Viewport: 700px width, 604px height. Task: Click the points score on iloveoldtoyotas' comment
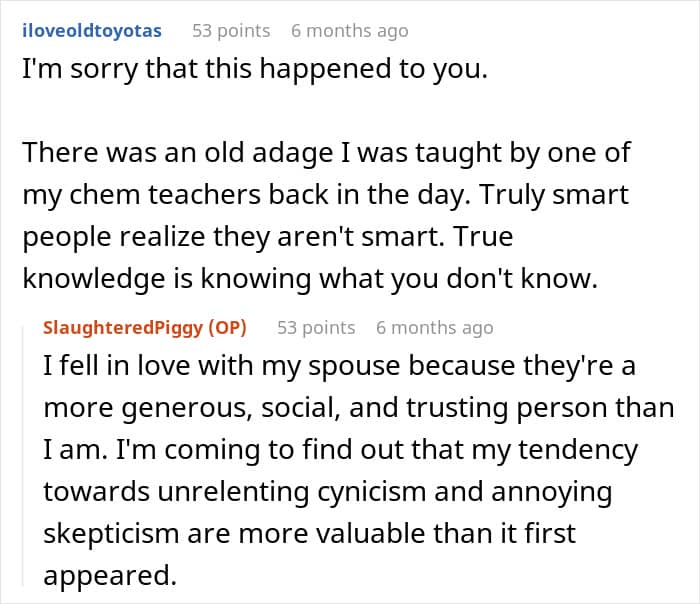[231, 31]
